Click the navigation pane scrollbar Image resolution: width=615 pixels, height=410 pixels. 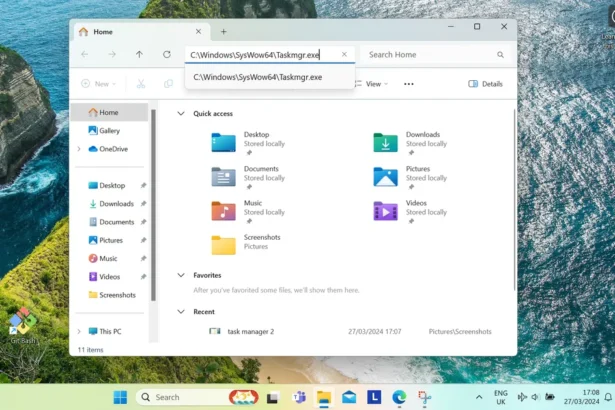coord(153,205)
